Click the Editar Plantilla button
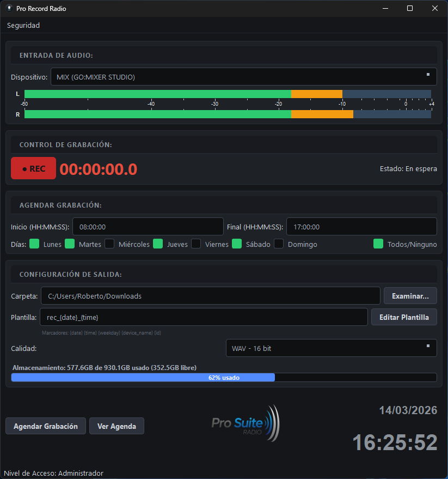This screenshot has width=448, height=479. pos(404,317)
